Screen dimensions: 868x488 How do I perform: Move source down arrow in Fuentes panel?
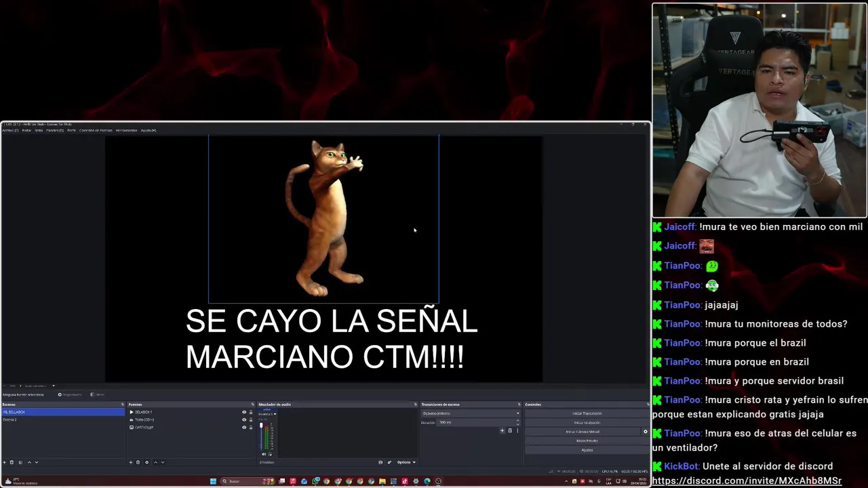pyautogui.click(x=163, y=462)
